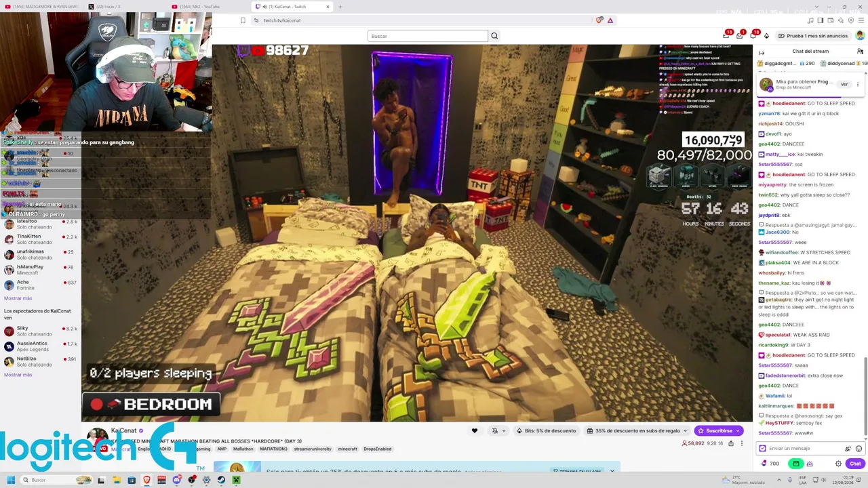This screenshot has height=488, width=868.
Task: Open the Brave browser taskbar icon
Action: [x=146, y=480]
